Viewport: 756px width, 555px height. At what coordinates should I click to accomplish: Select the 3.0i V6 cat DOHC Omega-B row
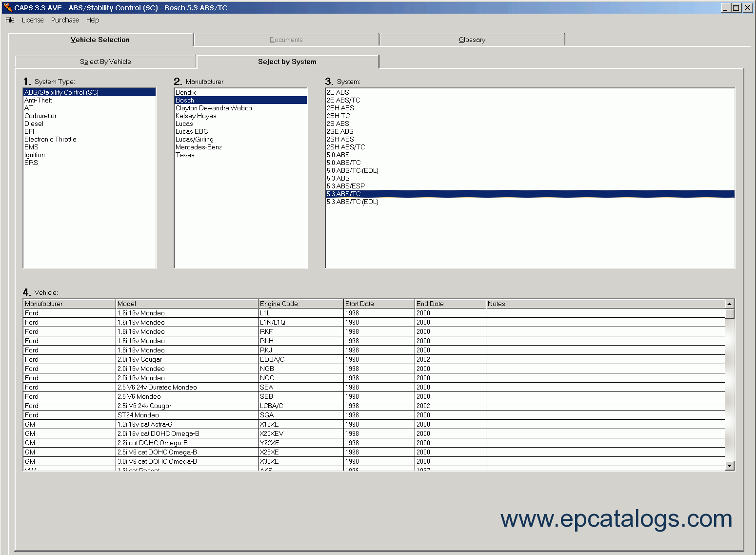[374, 461]
